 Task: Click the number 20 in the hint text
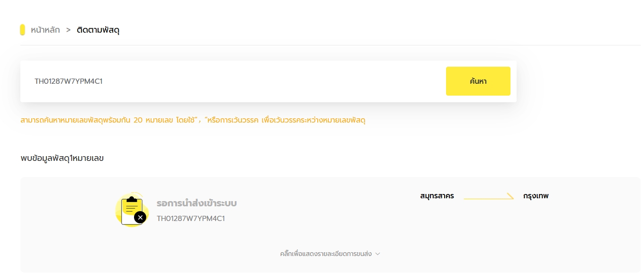(138, 120)
